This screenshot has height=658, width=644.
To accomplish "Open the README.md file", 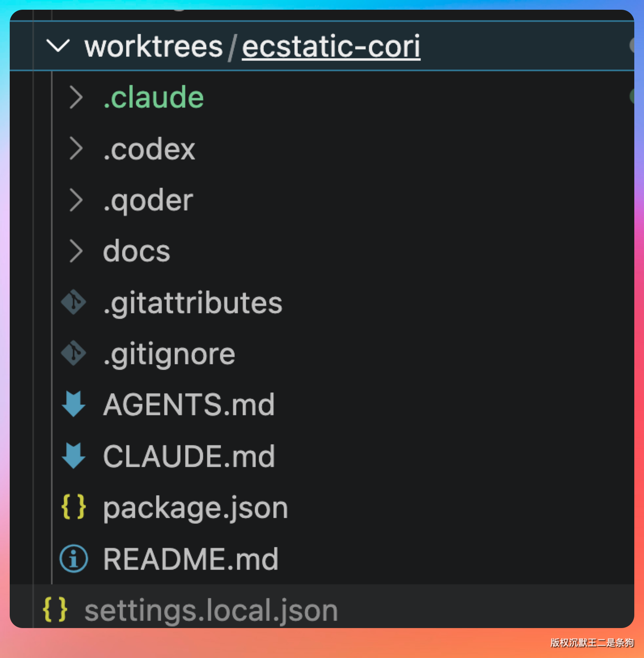I will tap(191, 559).
